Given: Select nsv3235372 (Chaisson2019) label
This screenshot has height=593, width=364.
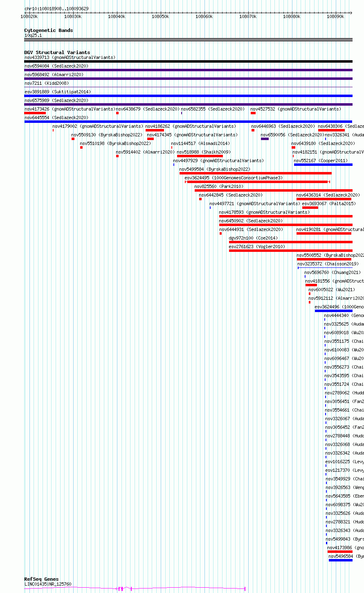Looking at the screenshot, I should coord(328,264).
